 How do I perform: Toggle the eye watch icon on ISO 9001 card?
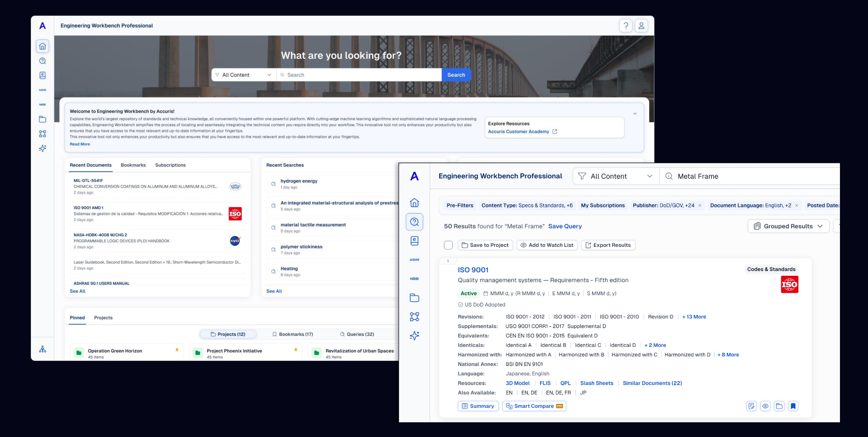[x=765, y=406]
